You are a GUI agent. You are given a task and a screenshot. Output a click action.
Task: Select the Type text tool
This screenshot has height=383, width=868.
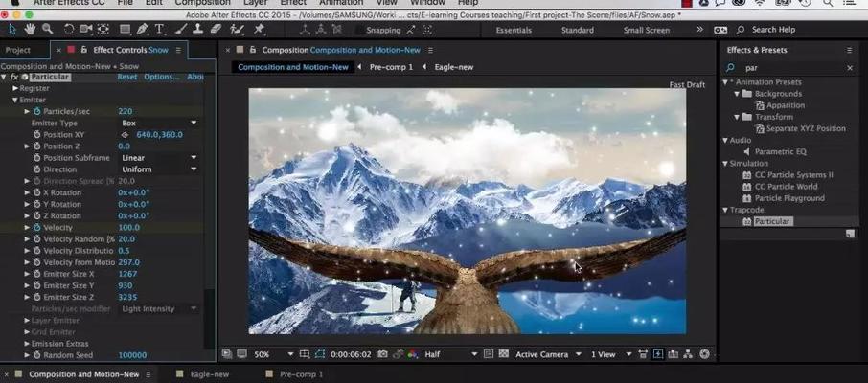coord(159,30)
